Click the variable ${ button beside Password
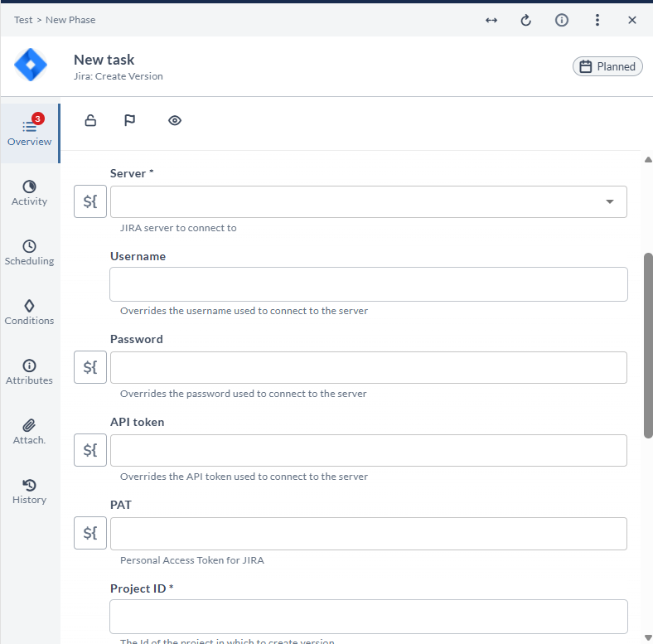This screenshot has width=653, height=644. pos(90,367)
